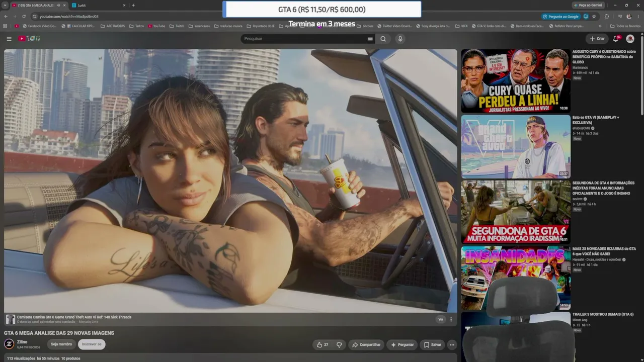The image size is (644, 362).
Task: Click the Ver button on product shelf
Action: click(441, 319)
